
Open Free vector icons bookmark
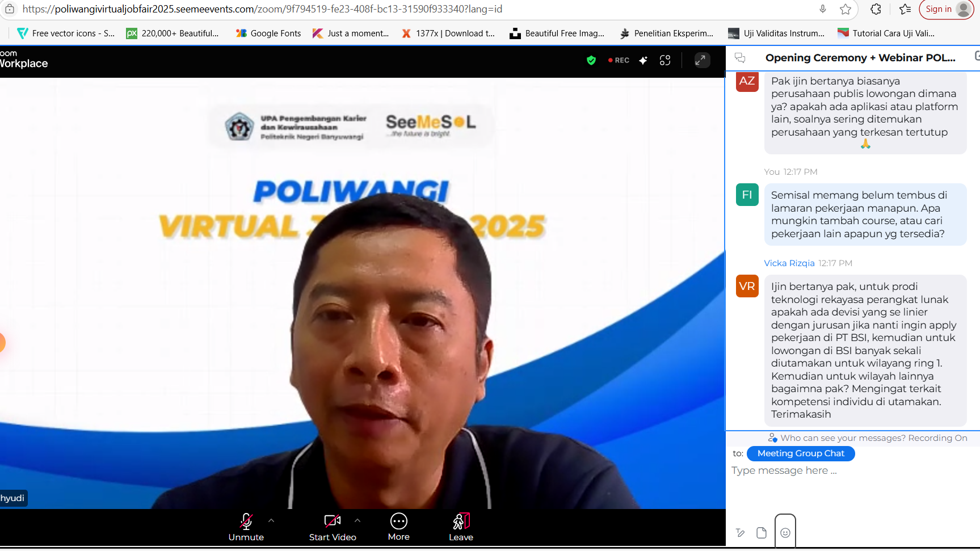[66, 33]
